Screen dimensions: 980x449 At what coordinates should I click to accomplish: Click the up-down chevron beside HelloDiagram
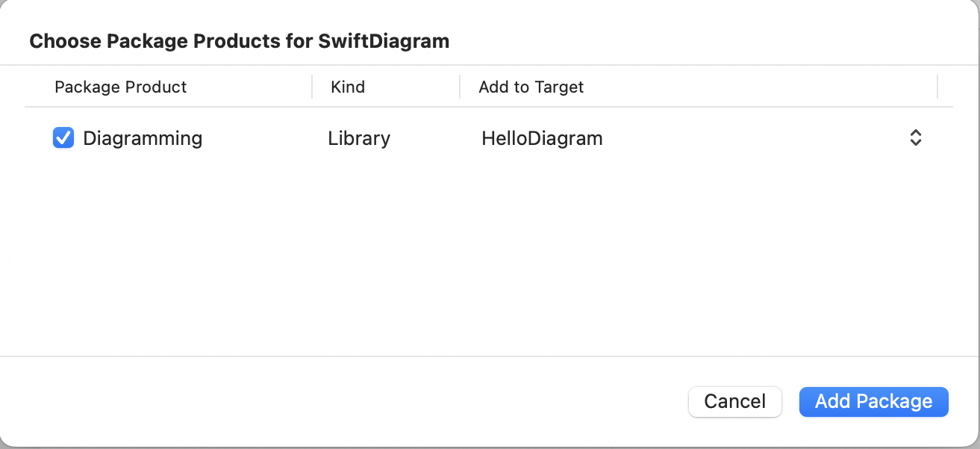pyautogui.click(x=915, y=138)
